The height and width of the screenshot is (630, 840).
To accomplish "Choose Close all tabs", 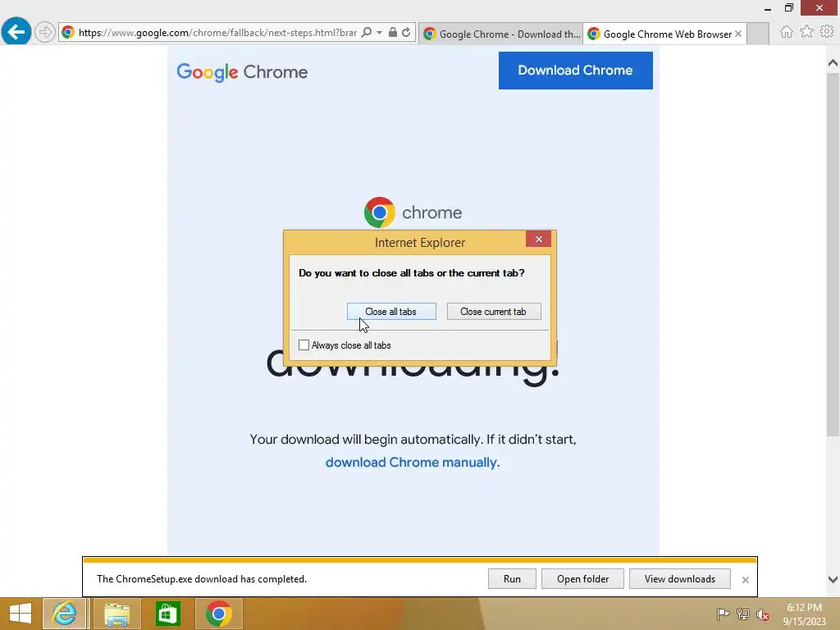I will tap(391, 311).
